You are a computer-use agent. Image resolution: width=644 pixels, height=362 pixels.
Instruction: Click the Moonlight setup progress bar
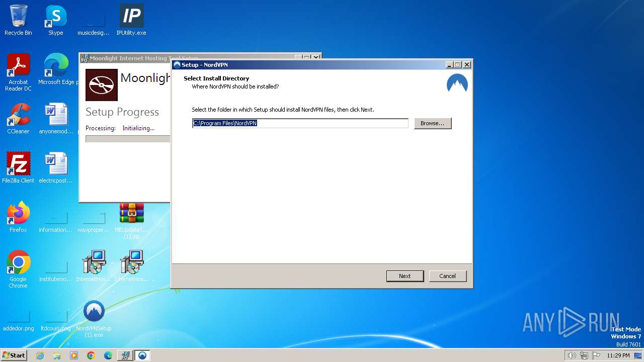click(128, 139)
